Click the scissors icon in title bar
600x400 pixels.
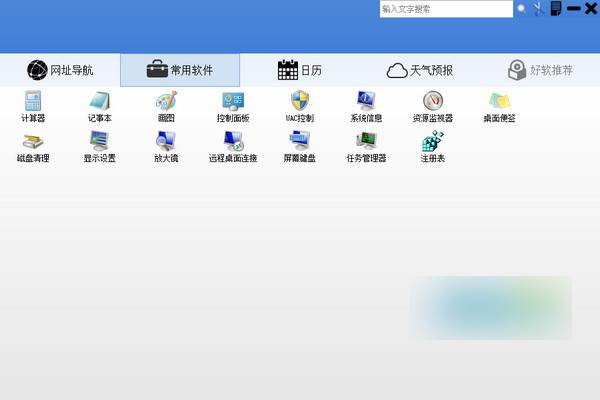tap(538, 9)
